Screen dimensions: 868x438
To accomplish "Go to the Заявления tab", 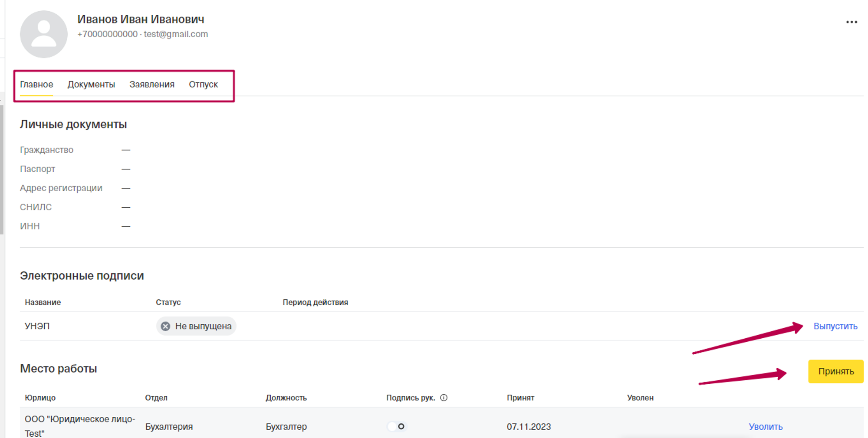I will click(x=152, y=85).
